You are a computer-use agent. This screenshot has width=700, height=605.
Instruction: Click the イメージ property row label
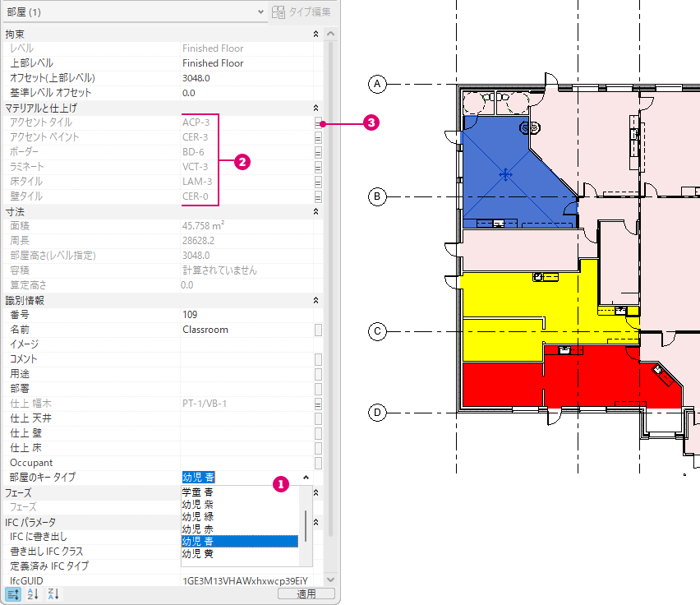(x=24, y=344)
